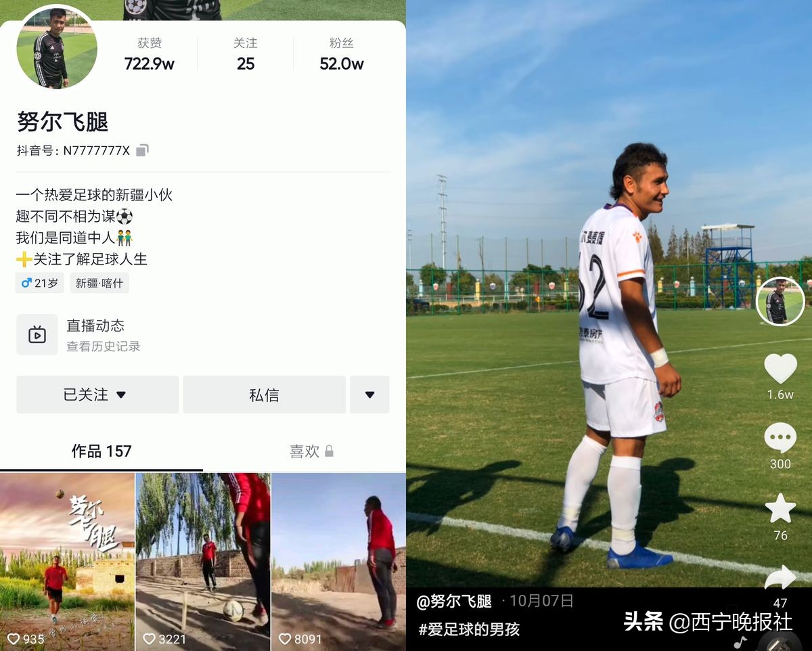Tap the author avatar beside the video
The image size is (812, 651).
[780, 301]
